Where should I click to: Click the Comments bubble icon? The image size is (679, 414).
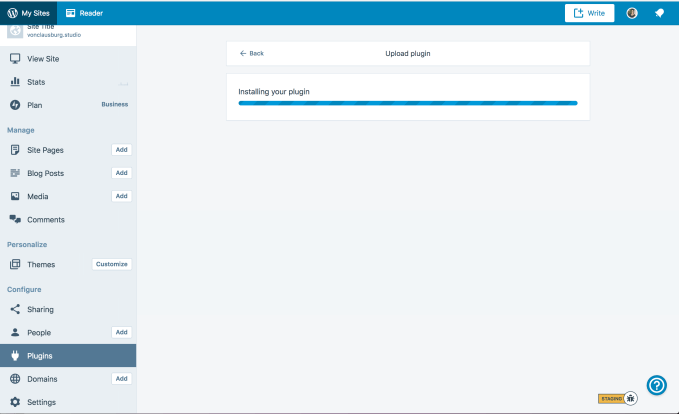(15, 219)
